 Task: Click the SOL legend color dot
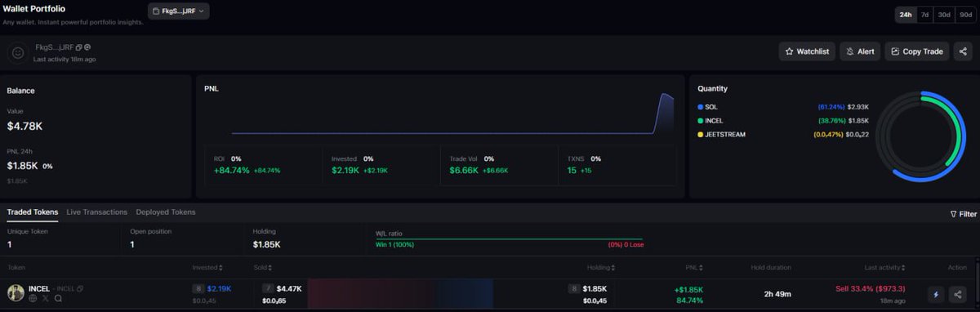coord(700,107)
